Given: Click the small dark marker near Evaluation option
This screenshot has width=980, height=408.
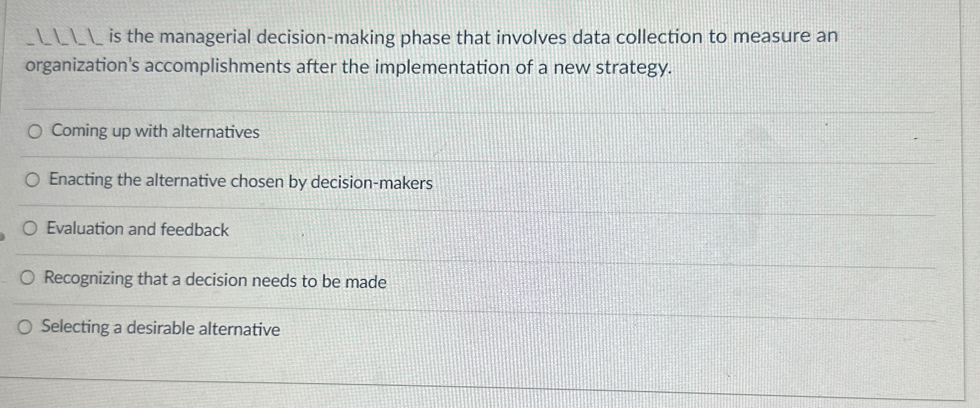Looking at the screenshot, I should coord(2,235).
